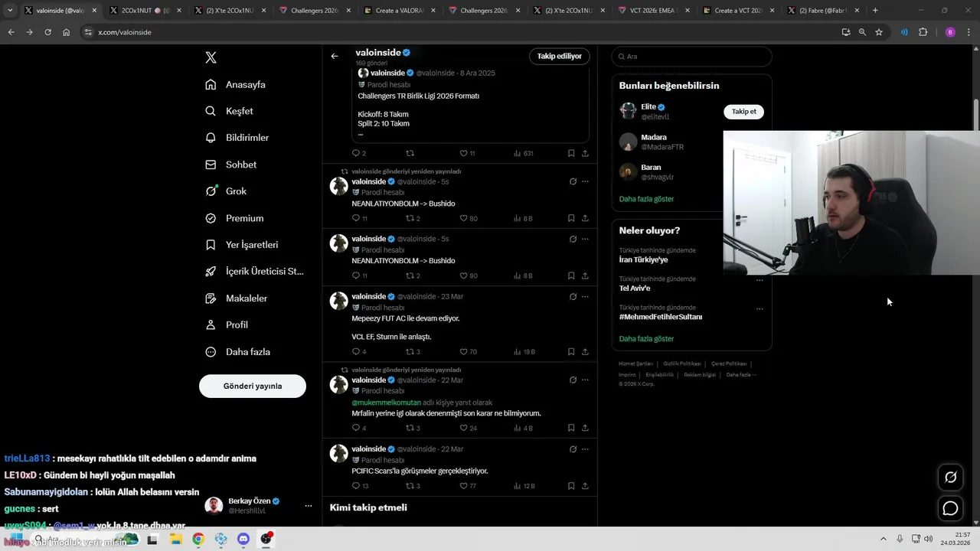The height and width of the screenshot is (551, 980).
Task: Bookmark the Mepeezy FUT AC post
Action: point(571,352)
